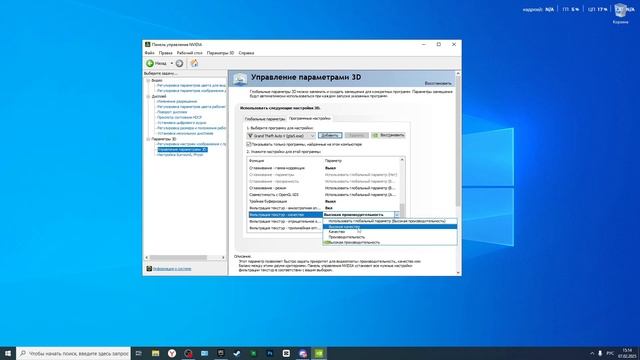Click the taskbar search box

73,353
